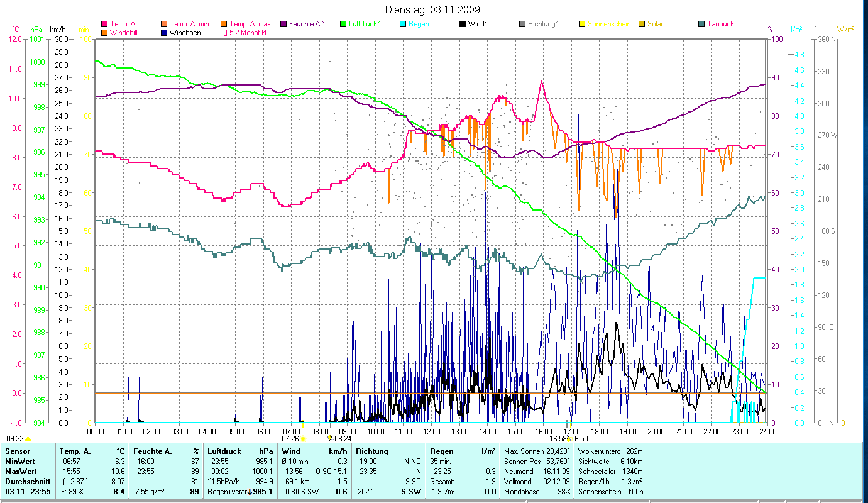Click the purple Feuchte A. legend marker
The image size is (868, 503).
(283, 24)
